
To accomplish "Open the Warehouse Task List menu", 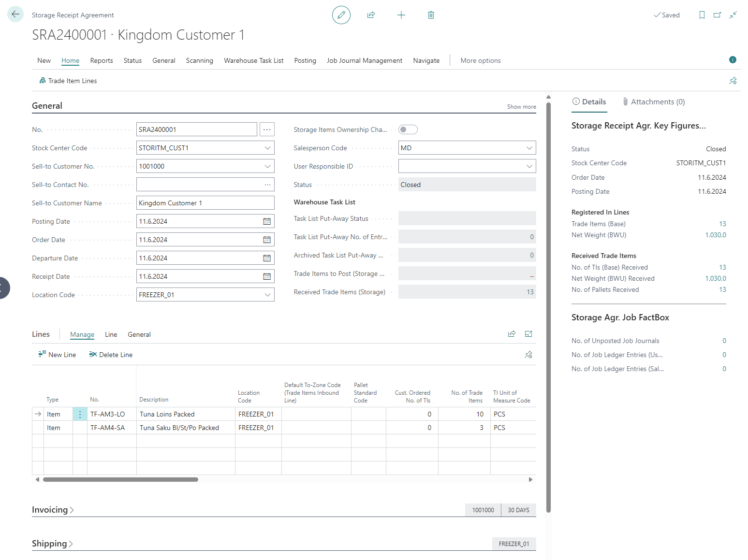I will 253,60.
